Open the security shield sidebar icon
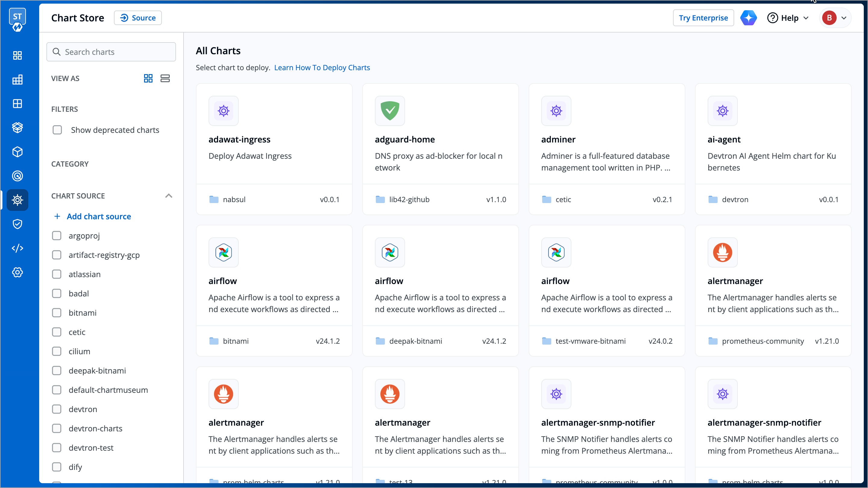The height and width of the screenshot is (488, 868). [17, 224]
